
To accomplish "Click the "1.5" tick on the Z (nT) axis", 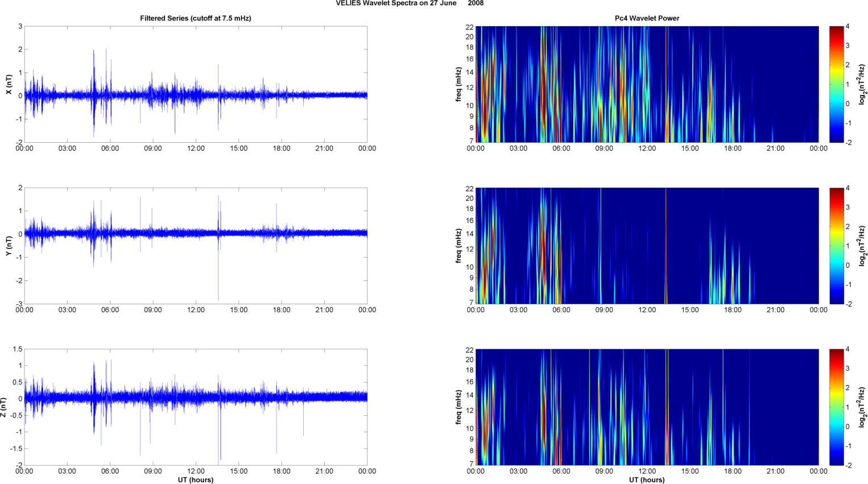I will 18,349.
